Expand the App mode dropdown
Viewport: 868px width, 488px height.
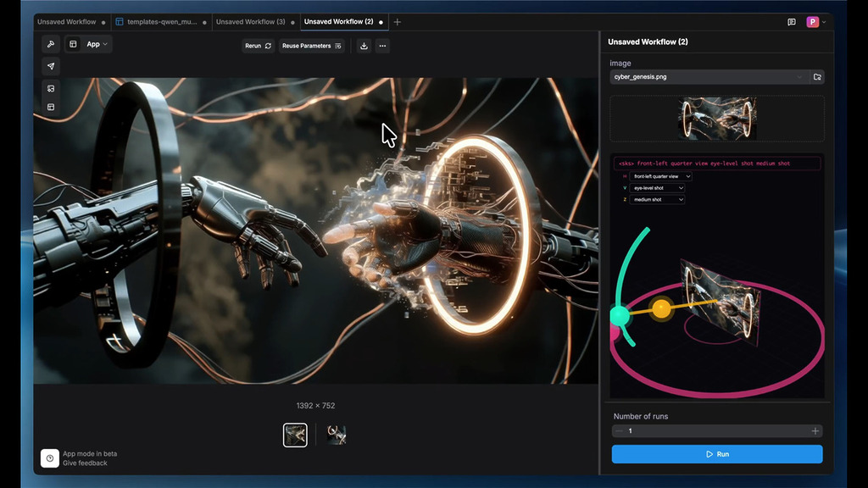(97, 44)
